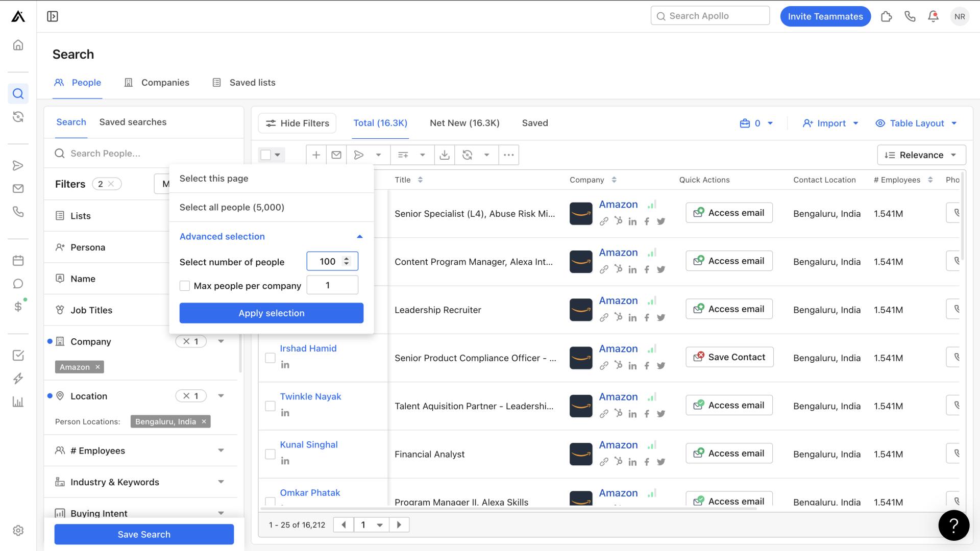Click the enrich refresh toolbar icon
This screenshot has height=551, width=980.
(x=467, y=155)
